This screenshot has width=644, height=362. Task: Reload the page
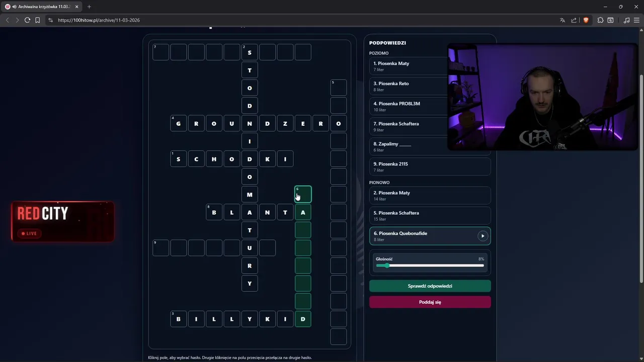(x=28, y=20)
